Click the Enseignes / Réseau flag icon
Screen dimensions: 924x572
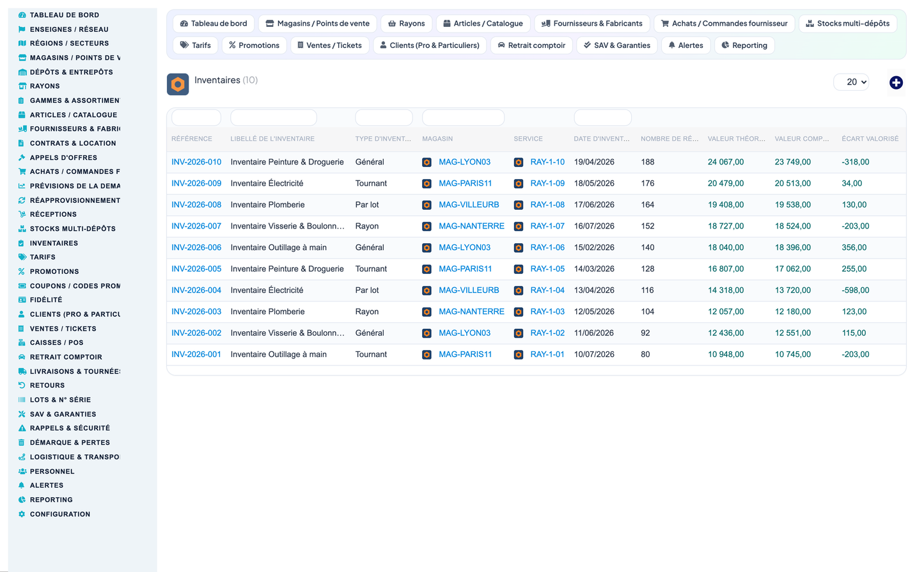22,29
